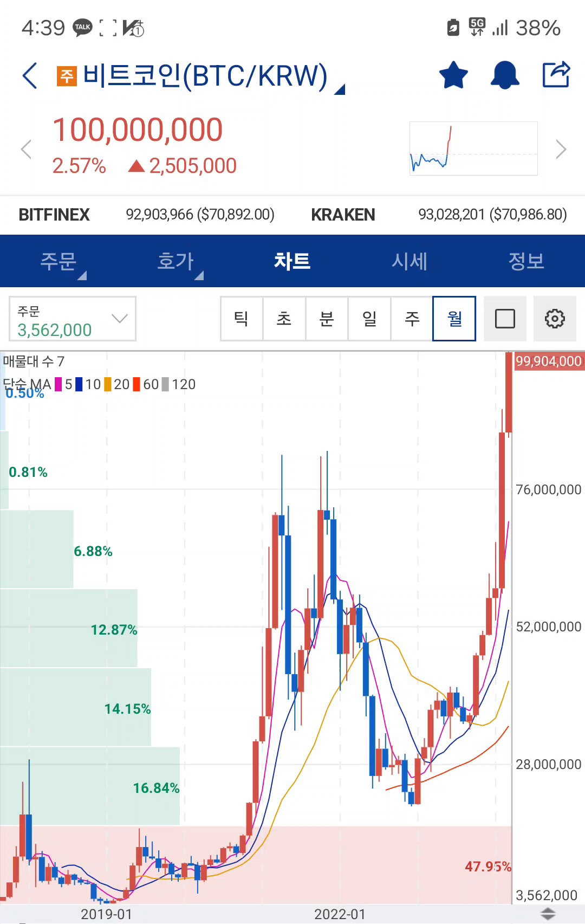Tap the 2,505,000 change amount
Viewport: 585px width, 924px height.
(193, 166)
